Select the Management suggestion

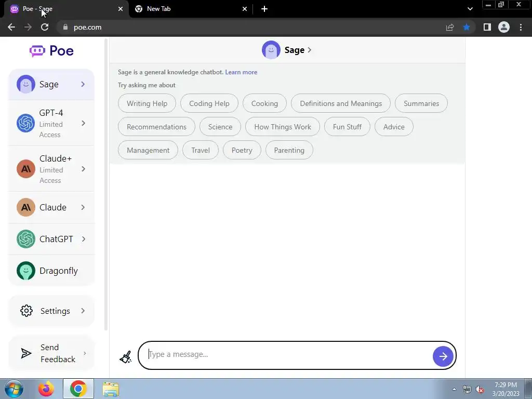(x=148, y=150)
